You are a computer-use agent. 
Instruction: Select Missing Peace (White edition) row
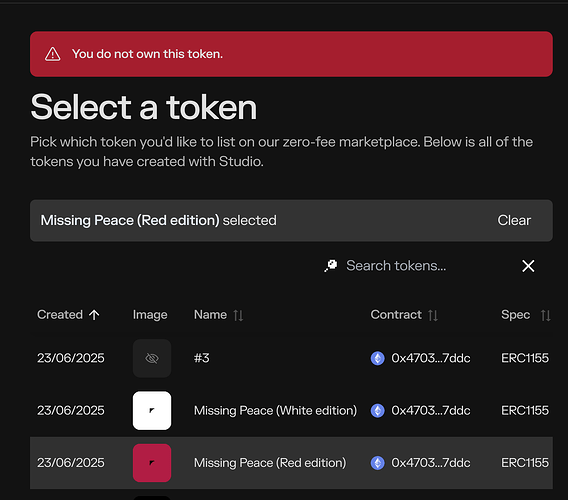291,411
